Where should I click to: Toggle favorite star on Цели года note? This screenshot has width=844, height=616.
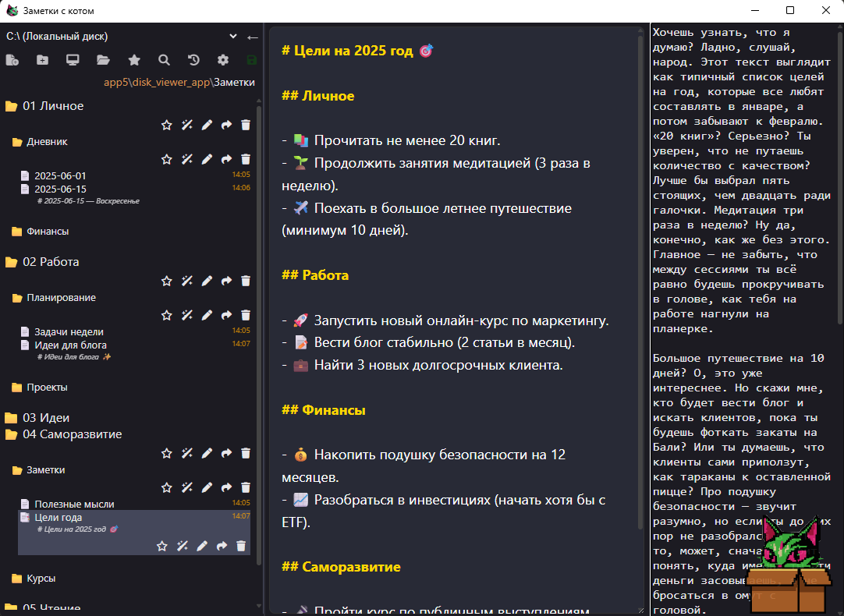[162, 546]
